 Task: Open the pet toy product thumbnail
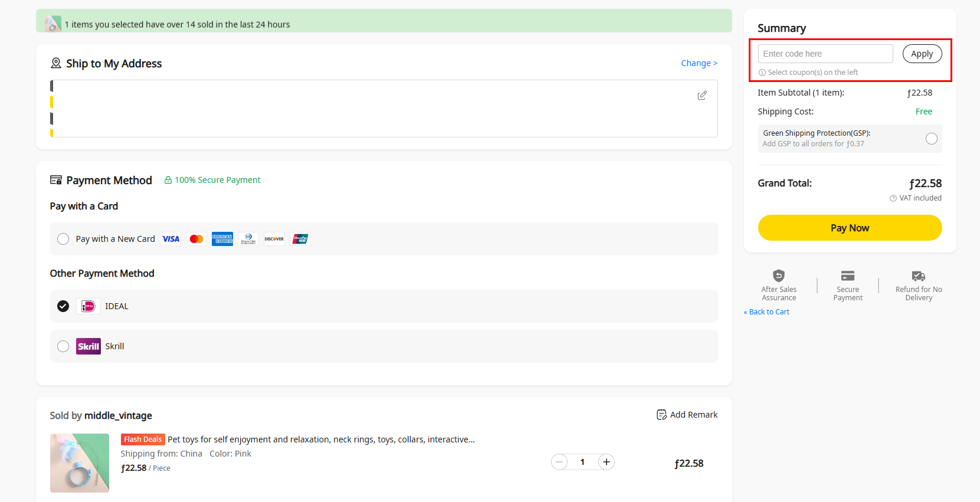80,463
